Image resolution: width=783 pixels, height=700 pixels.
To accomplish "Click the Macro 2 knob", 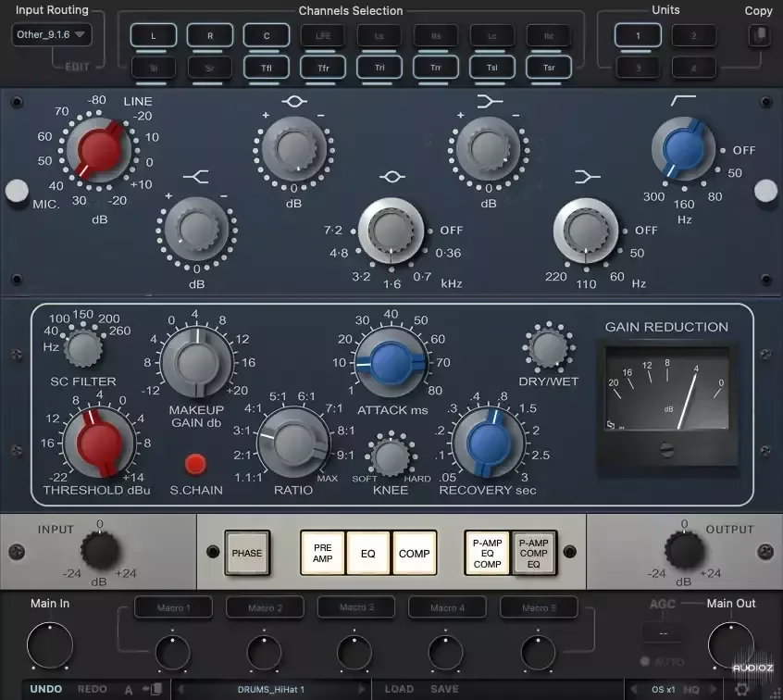I will (x=264, y=653).
